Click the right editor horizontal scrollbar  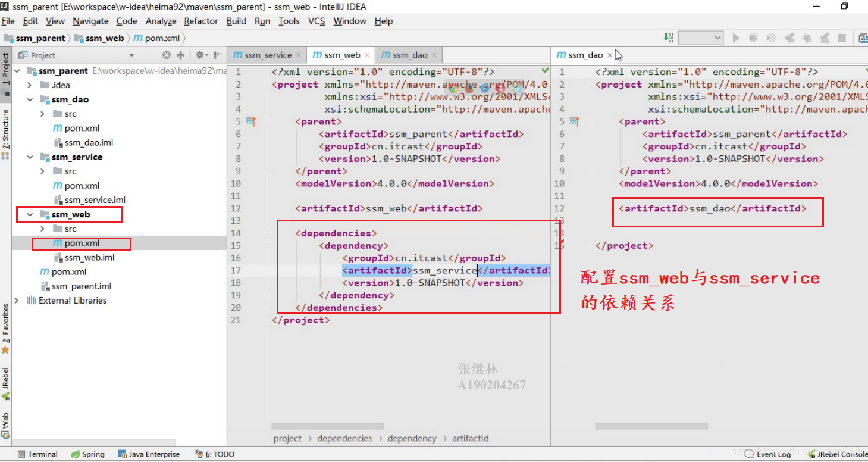(651, 426)
